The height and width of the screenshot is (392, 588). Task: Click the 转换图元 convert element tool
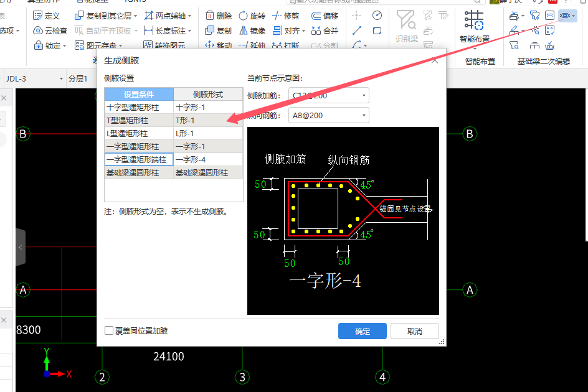[164, 45]
